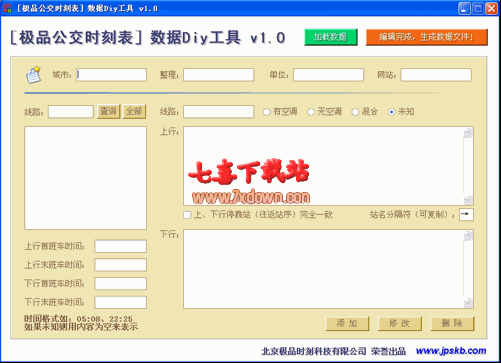Image resolution: width=501 pixels, height=363 pixels.
Task: Click the 删除 button
Action: 452,323
